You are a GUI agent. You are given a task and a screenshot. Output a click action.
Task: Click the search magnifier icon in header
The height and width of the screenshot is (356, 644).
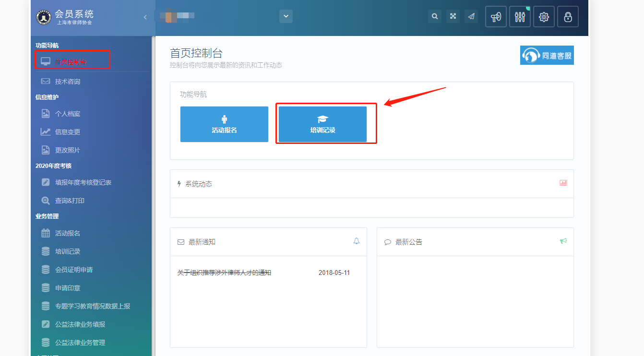434,16
